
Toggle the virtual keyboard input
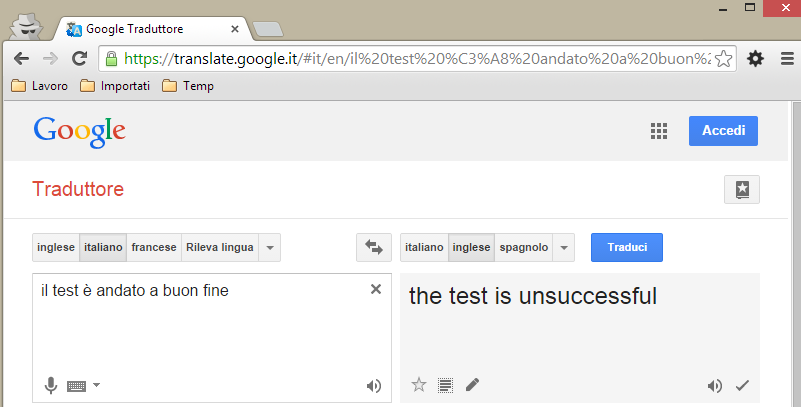77,386
